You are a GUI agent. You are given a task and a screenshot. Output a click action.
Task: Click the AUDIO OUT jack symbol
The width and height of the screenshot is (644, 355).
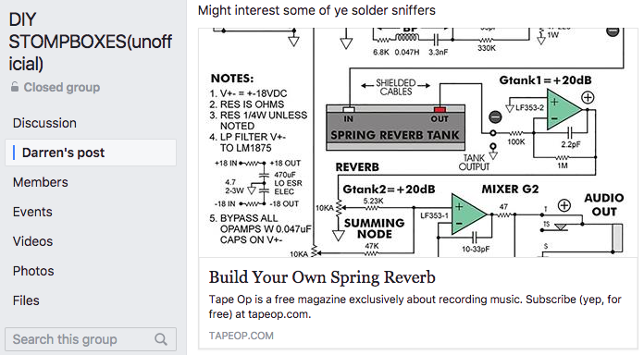617,238
